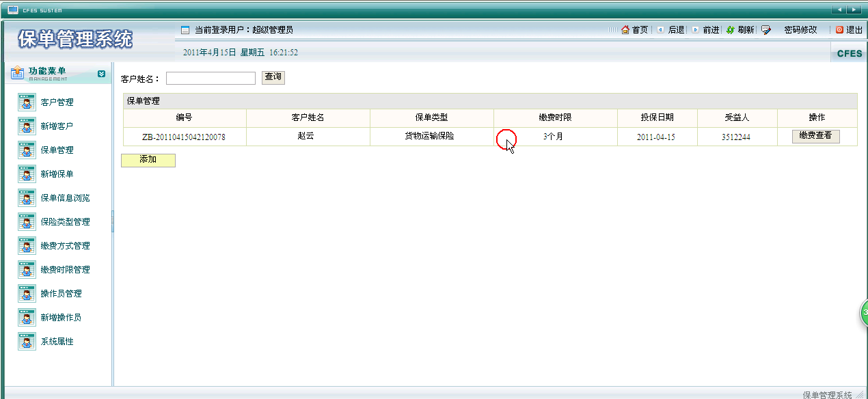Click the 缴费查看 button in the row
The width and height of the screenshot is (868, 399).
click(x=815, y=136)
